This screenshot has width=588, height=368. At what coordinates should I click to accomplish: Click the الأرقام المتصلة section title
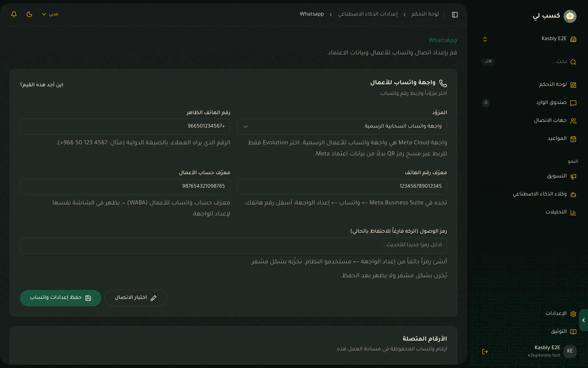click(424, 339)
